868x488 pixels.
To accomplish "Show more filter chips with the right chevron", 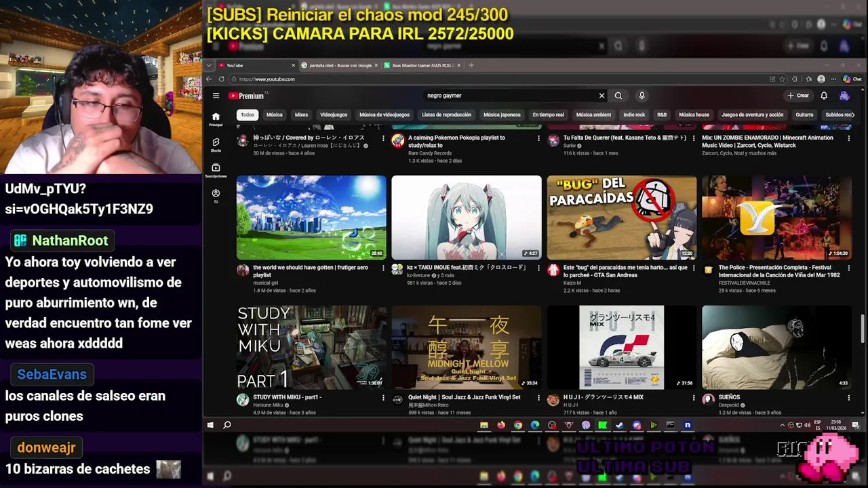I will click(x=852, y=115).
